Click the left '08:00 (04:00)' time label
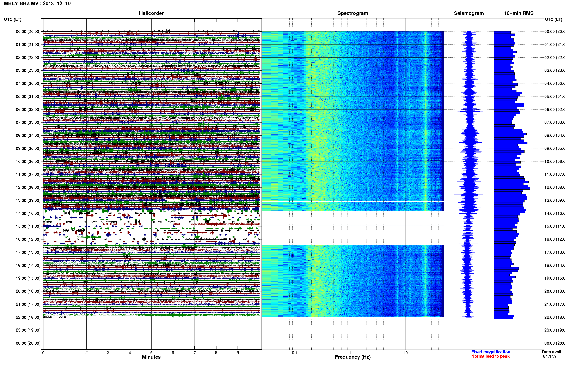This screenshot has width=588, height=368. coord(28,135)
